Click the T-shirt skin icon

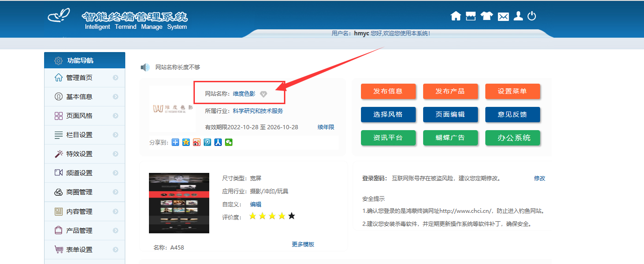(x=487, y=16)
